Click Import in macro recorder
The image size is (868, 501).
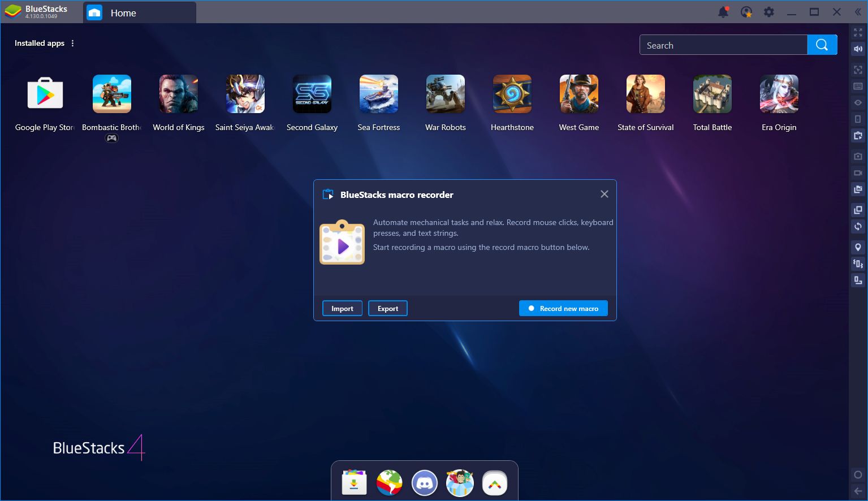click(x=342, y=308)
